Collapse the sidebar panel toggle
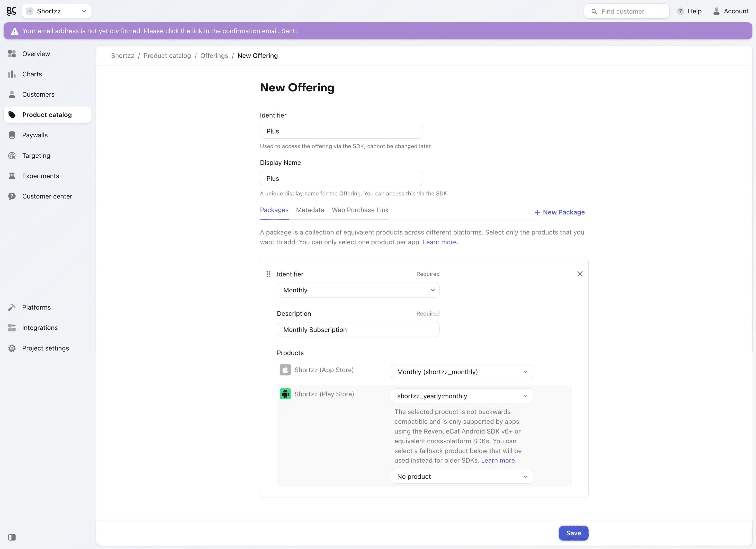 [x=12, y=537]
